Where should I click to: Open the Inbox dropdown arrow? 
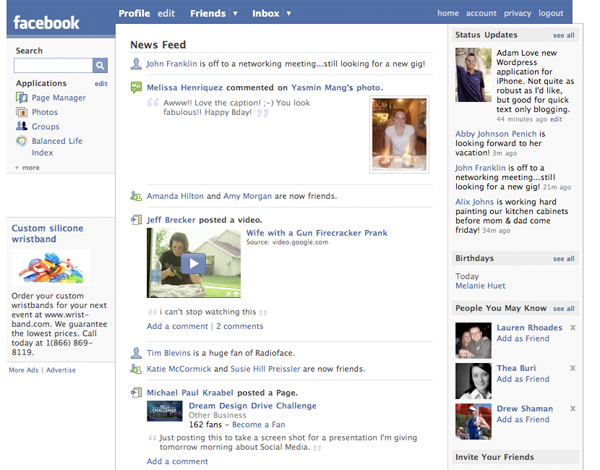click(x=289, y=13)
